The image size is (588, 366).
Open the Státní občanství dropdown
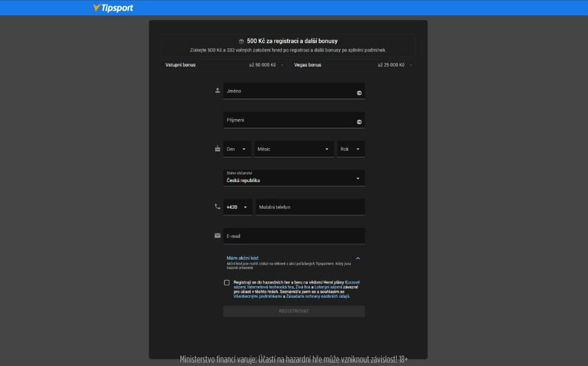coord(294,178)
